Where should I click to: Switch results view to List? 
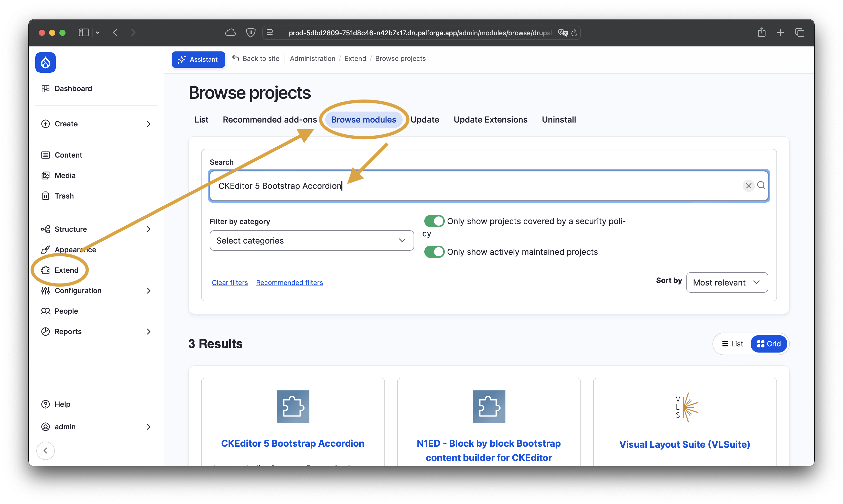click(733, 344)
